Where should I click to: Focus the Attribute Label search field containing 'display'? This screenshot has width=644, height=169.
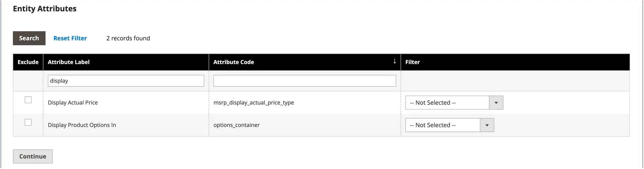[x=126, y=81]
